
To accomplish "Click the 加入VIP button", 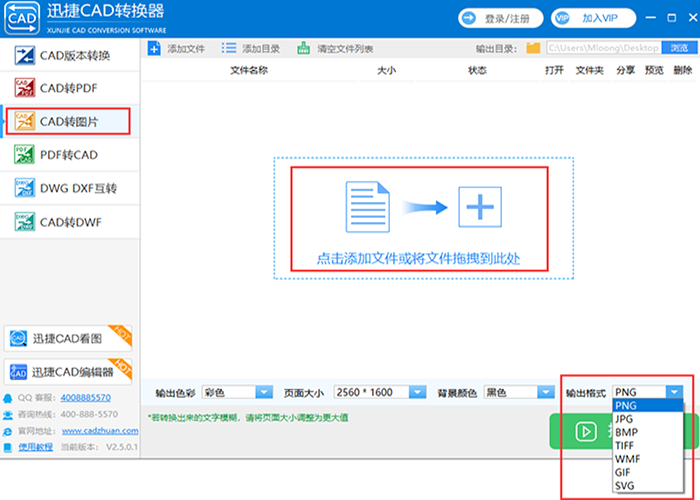I will [x=593, y=18].
